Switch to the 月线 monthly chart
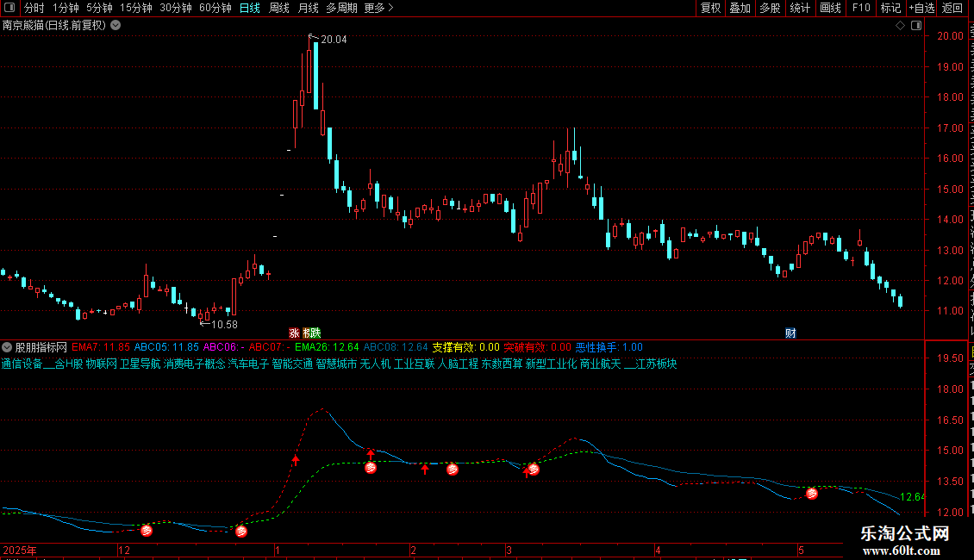Screen dimensions: 974x560 click(308, 8)
